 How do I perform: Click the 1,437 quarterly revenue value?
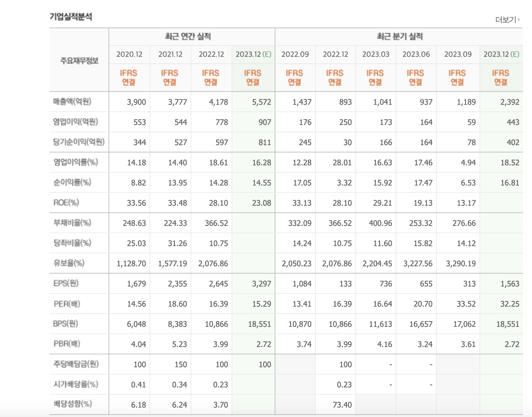[x=302, y=102]
